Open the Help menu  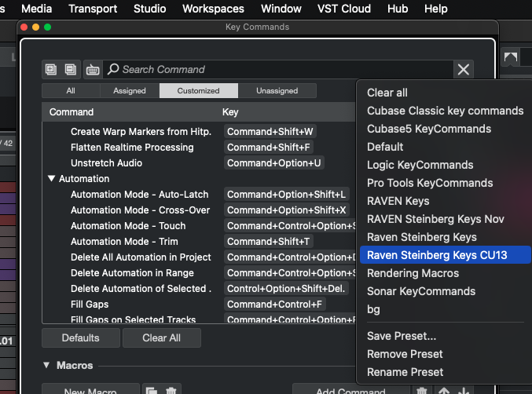click(x=435, y=9)
